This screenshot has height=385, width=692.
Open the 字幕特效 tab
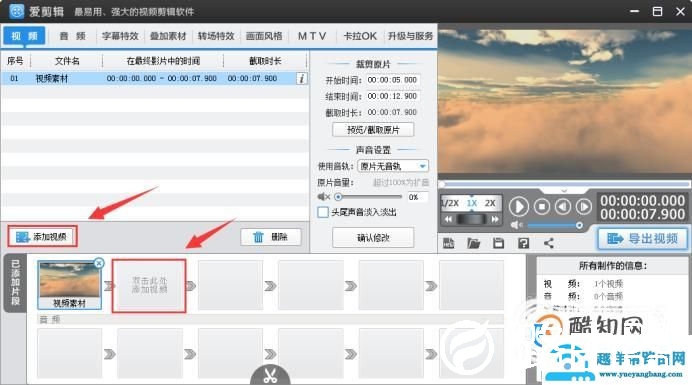pos(120,36)
